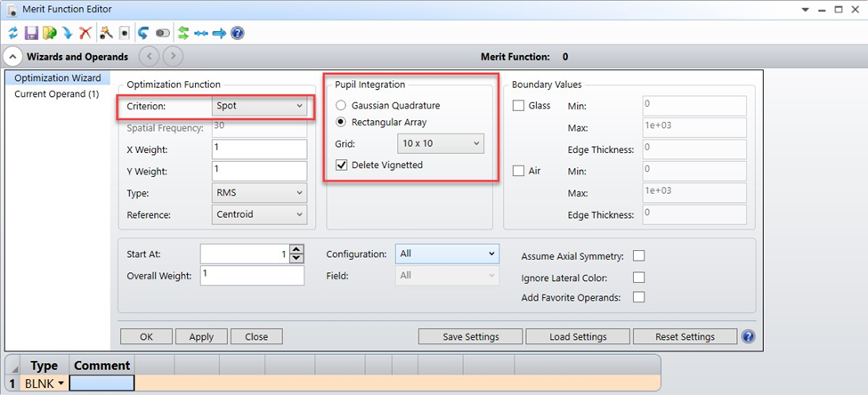Open the optimization wizard wand icon

tap(106, 33)
